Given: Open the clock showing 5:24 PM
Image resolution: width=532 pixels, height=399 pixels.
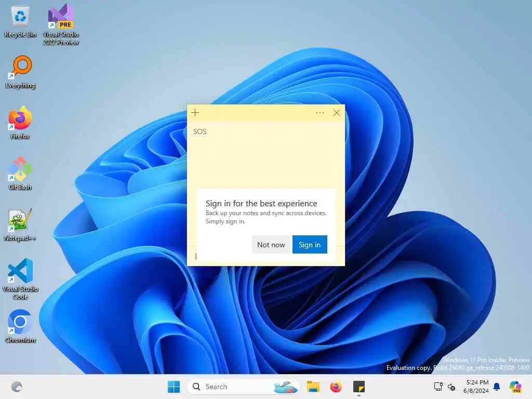Looking at the screenshot, I should pos(476,387).
